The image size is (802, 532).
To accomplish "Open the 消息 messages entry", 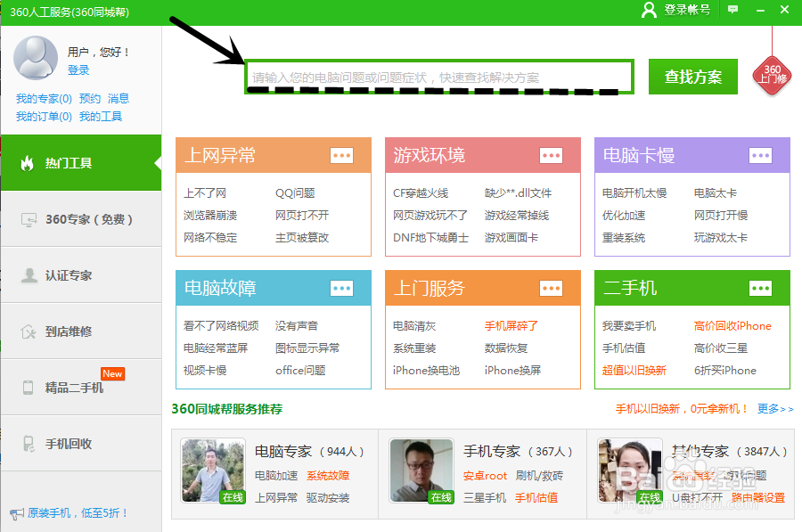I will [x=119, y=98].
